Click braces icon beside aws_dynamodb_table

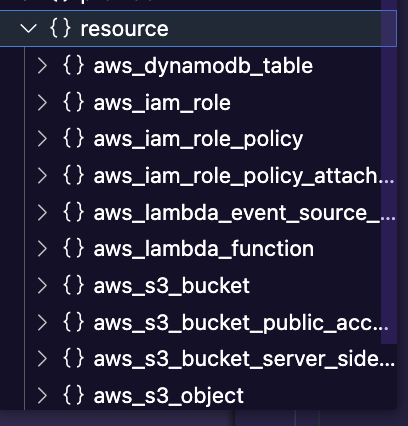click(x=73, y=65)
